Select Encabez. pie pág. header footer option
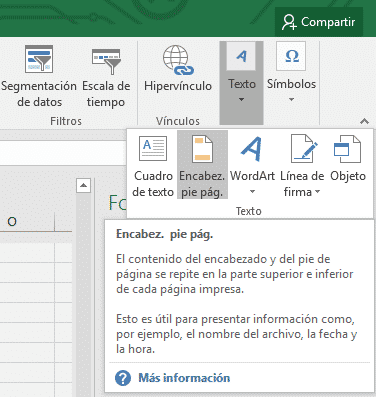 tap(202, 165)
